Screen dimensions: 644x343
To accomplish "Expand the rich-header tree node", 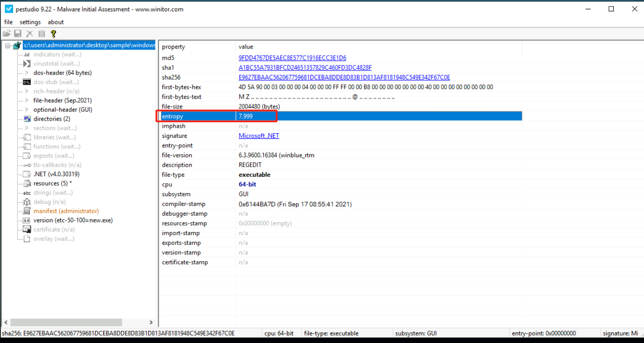I will 27,91.
